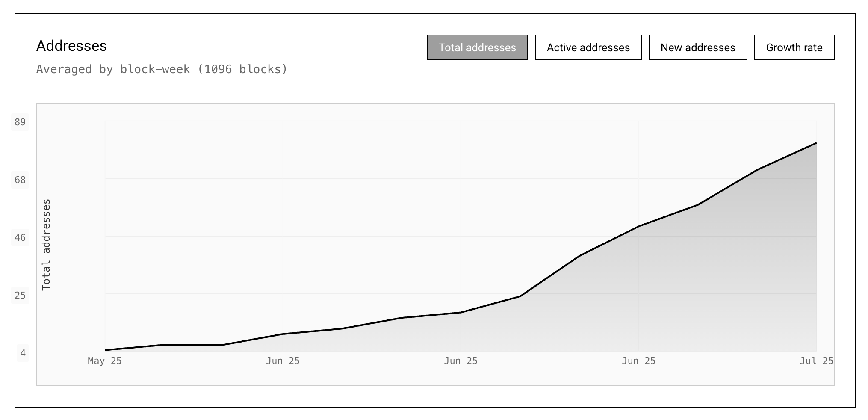Open the New addresses tab
The image size is (868, 420).
pyautogui.click(x=697, y=47)
